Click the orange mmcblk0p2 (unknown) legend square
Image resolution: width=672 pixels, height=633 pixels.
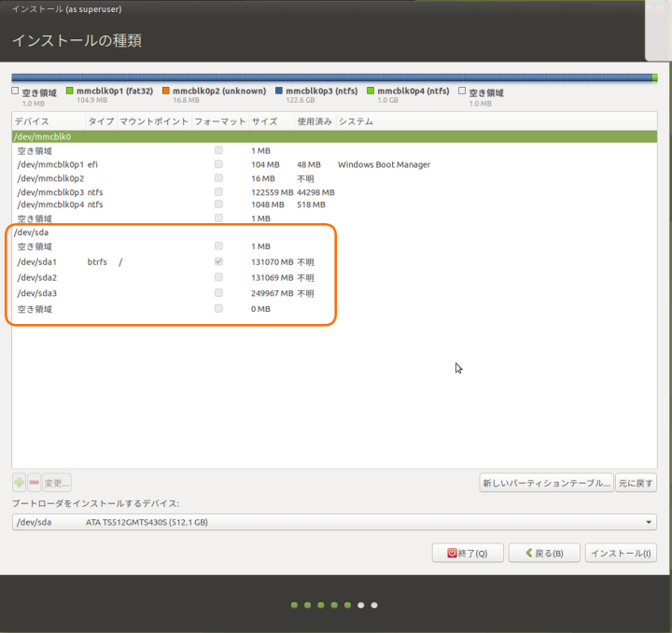click(x=165, y=91)
